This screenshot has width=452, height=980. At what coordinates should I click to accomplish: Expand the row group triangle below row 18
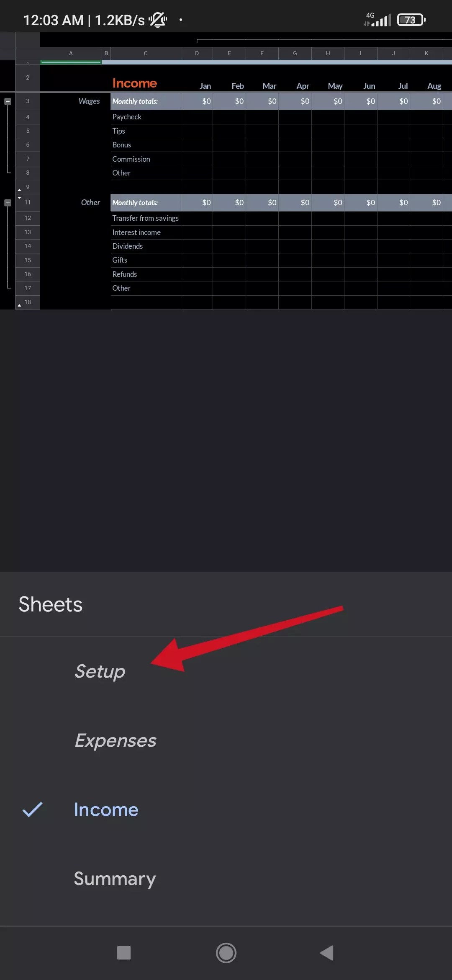pyautogui.click(x=19, y=305)
